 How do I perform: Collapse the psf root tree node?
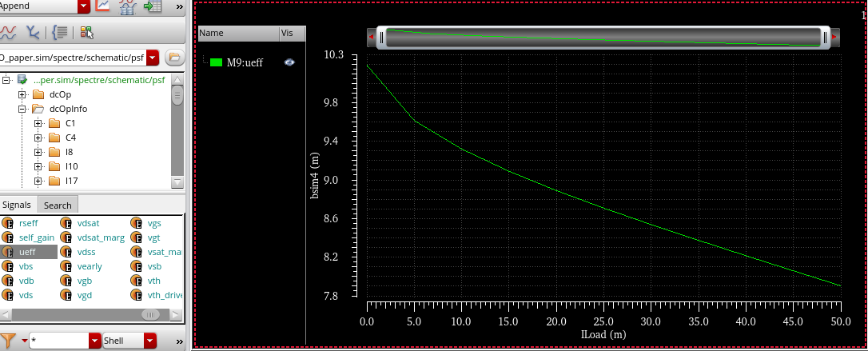(6, 80)
